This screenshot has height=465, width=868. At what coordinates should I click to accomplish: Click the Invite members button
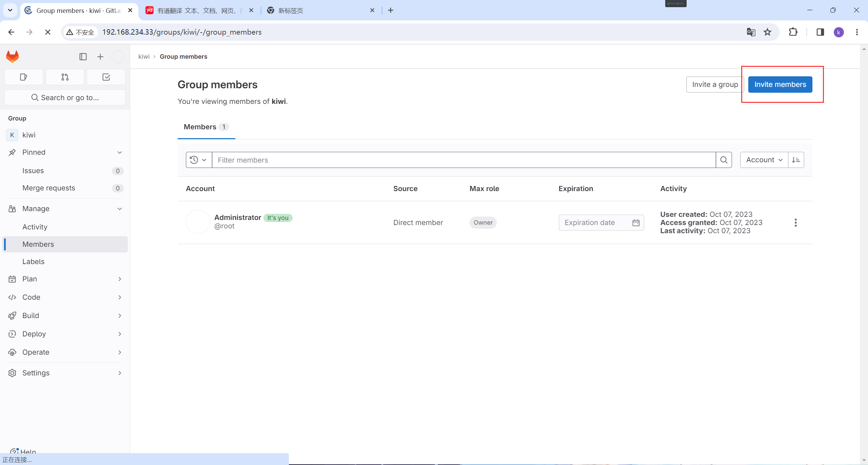[780, 85]
